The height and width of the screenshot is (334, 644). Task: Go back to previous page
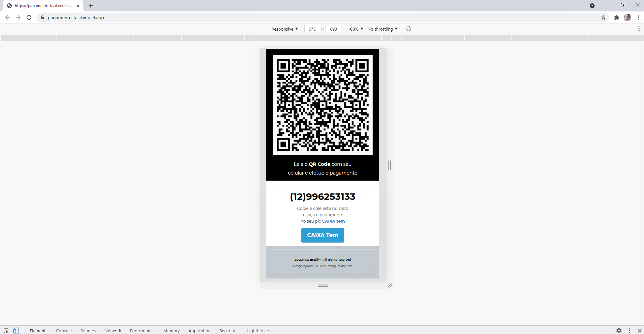[7, 17]
